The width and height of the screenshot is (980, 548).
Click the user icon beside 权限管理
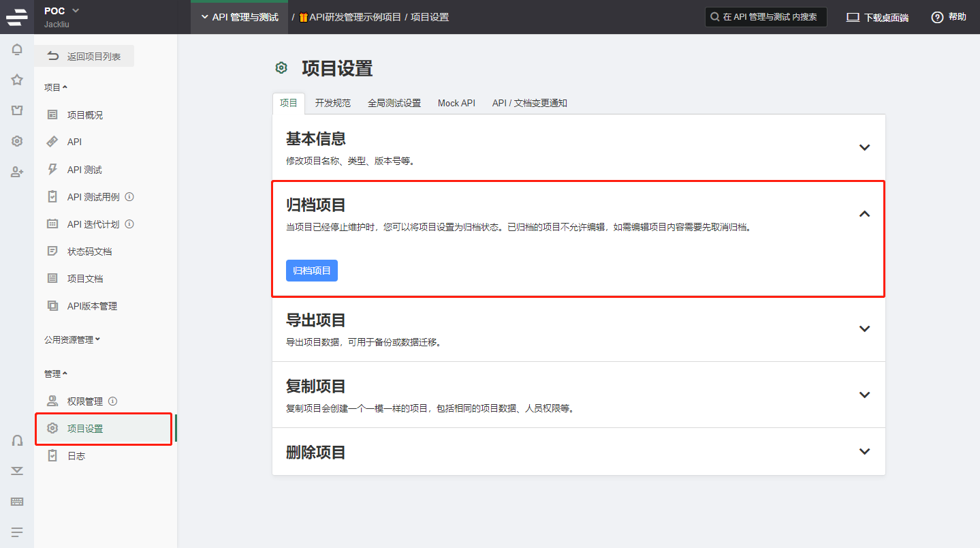(52, 401)
